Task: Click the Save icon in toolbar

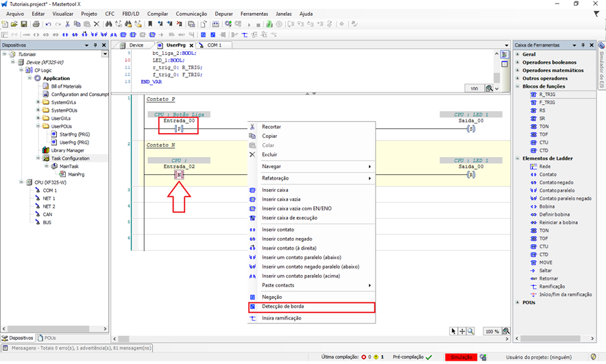Action: coord(24,24)
